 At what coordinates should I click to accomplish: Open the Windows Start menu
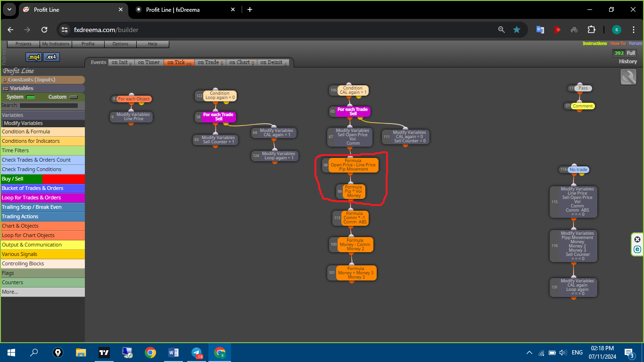tap(11, 352)
